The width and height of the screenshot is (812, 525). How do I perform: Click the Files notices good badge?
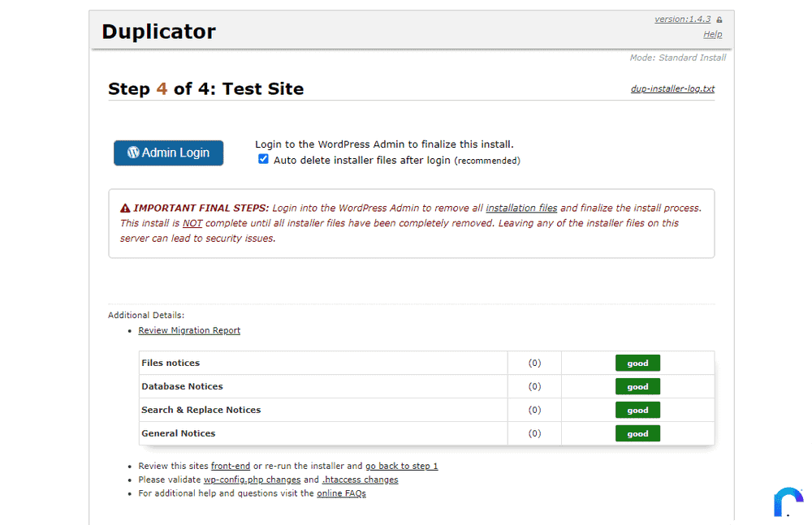click(637, 363)
